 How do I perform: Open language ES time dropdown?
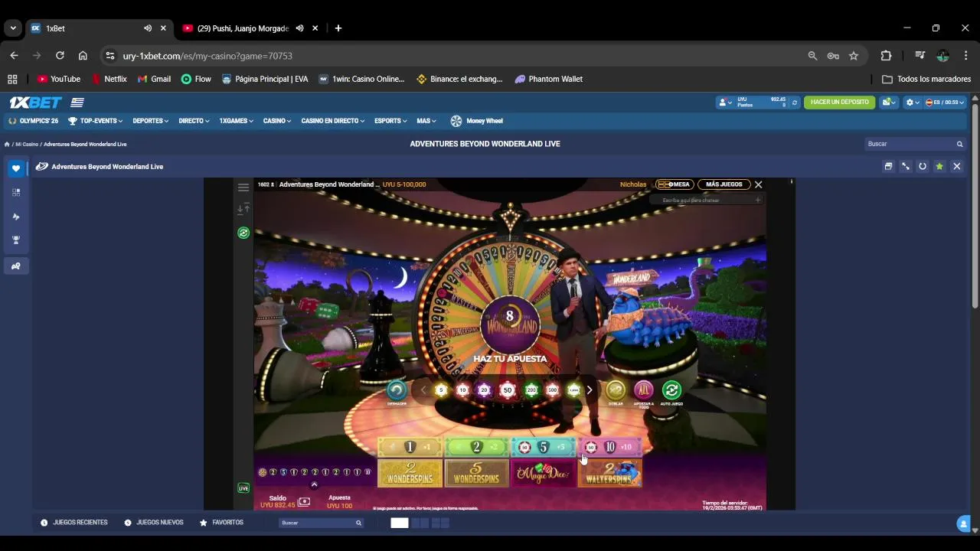(945, 103)
